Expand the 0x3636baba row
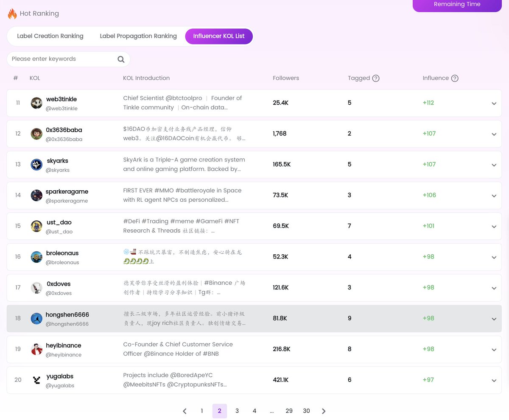Viewport: 509px width, 420px height. click(x=494, y=134)
